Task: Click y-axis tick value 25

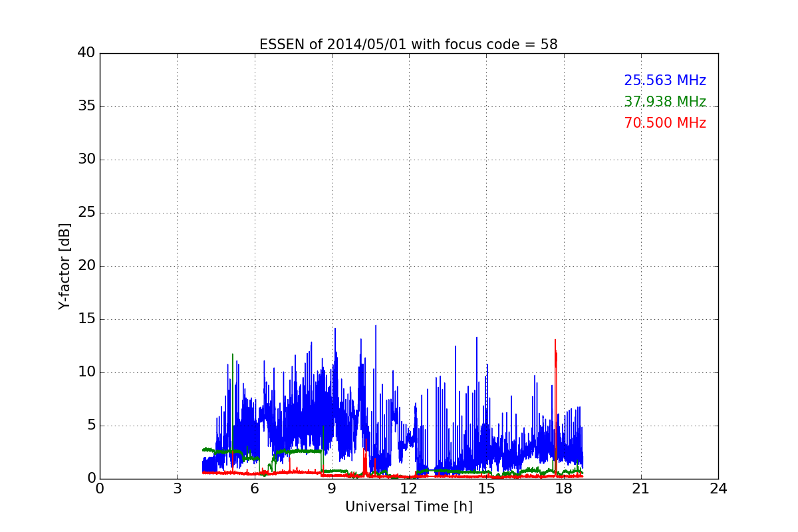Action: (x=86, y=213)
